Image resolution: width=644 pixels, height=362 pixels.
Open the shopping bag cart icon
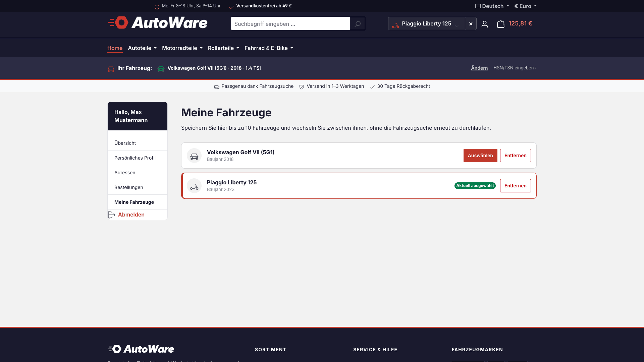[x=500, y=24]
